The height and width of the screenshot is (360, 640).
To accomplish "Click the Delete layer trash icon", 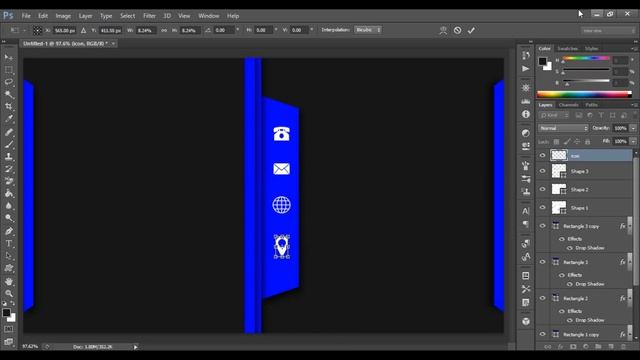I will [623, 347].
